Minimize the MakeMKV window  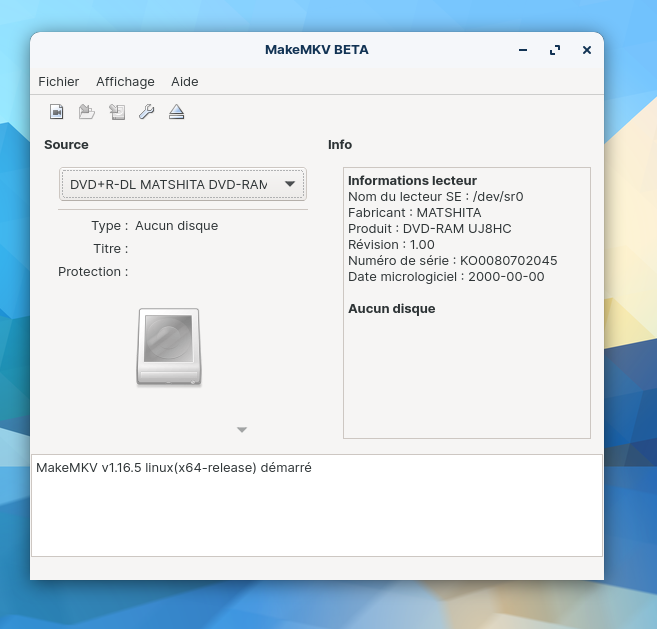[523, 50]
